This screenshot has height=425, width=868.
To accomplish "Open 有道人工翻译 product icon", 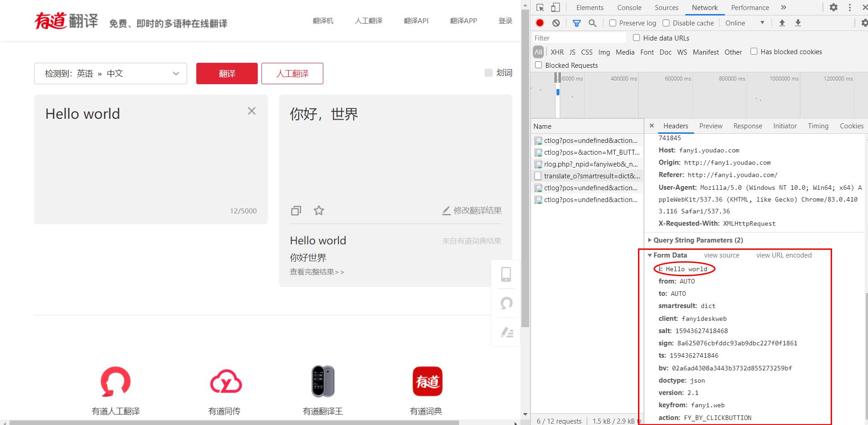I will pyautogui.click(x=116, y=382).
